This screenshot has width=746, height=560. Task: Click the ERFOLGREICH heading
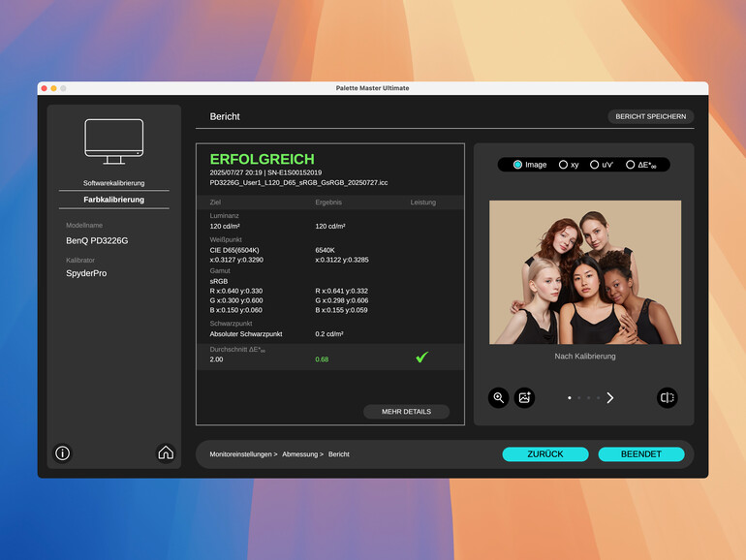coord(263,159)
